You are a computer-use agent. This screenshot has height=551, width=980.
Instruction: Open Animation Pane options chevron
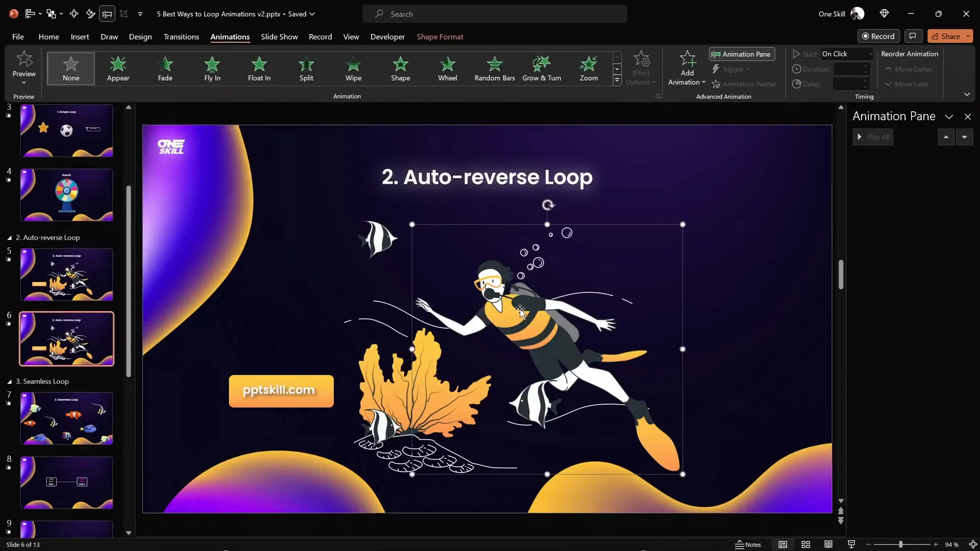(x=949, y=117)
